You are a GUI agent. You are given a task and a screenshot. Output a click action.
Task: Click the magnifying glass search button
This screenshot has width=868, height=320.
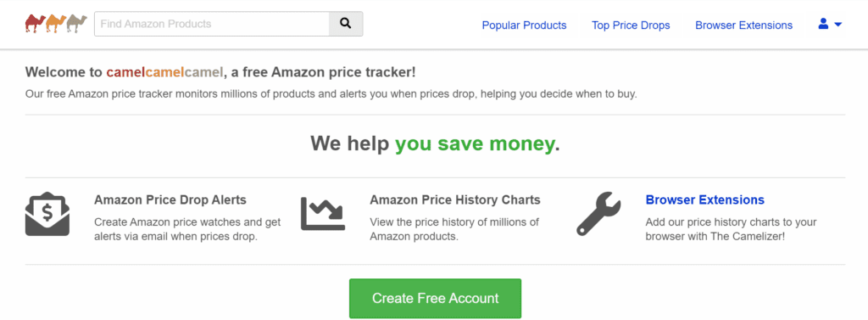pos(346,24)
